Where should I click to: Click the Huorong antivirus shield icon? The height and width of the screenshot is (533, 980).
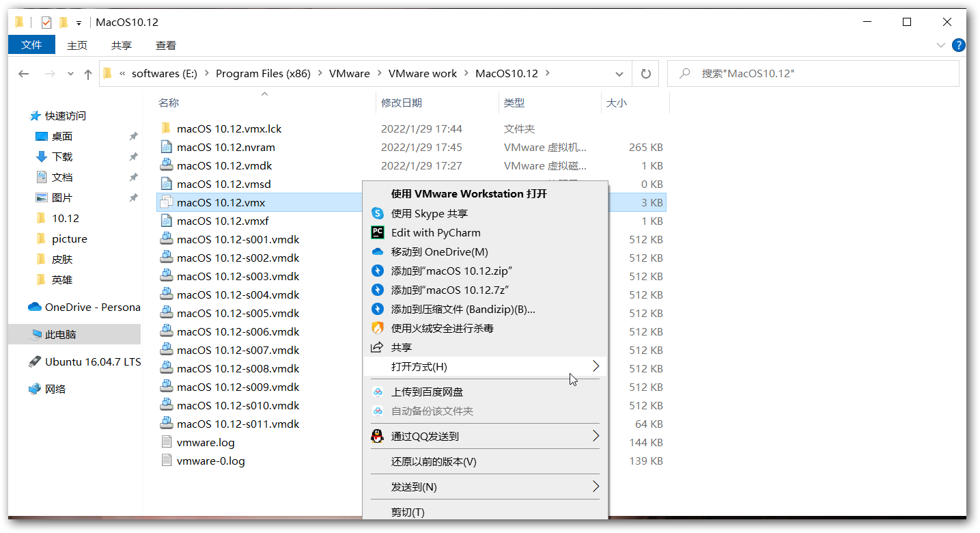[x=378, y=328]
